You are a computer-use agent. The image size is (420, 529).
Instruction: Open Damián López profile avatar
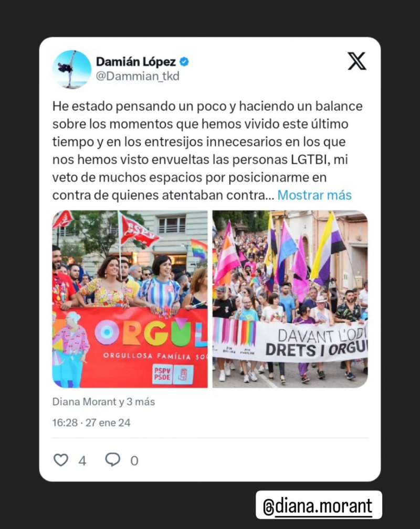(x=71, y=69)
